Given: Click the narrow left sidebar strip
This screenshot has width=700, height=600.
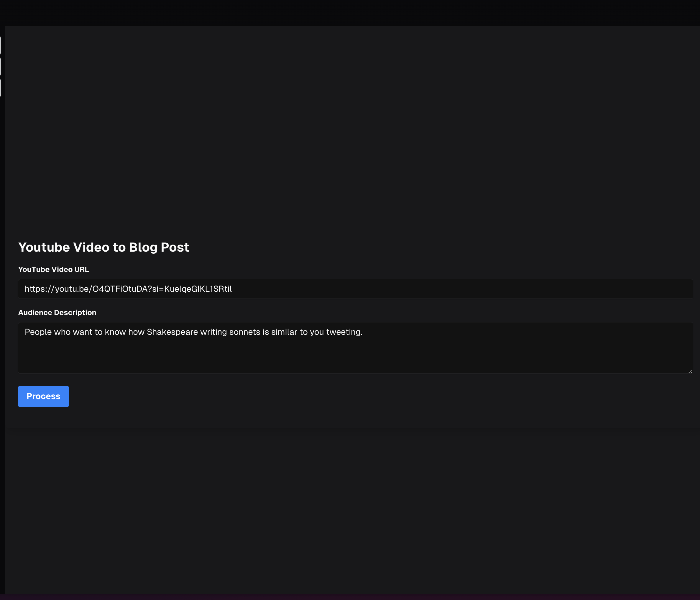Looking at the screenshot, I should tap(2, 304).
